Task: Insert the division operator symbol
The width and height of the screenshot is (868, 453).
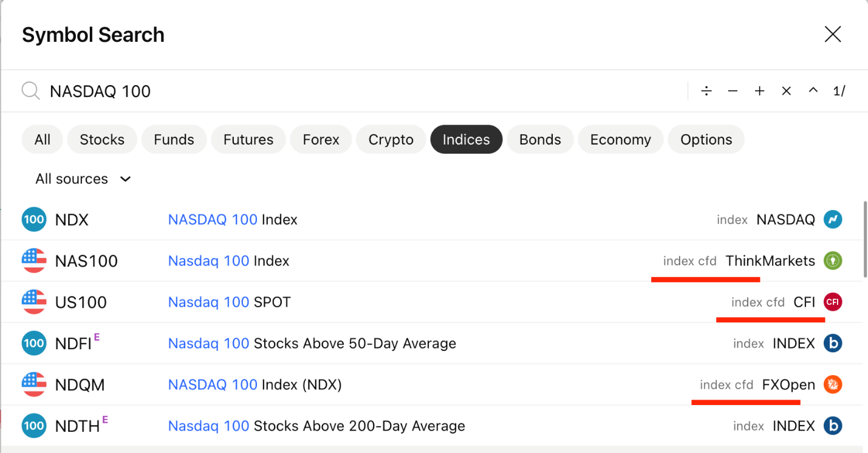Action: pyautogui.click(x=706, y=91)
